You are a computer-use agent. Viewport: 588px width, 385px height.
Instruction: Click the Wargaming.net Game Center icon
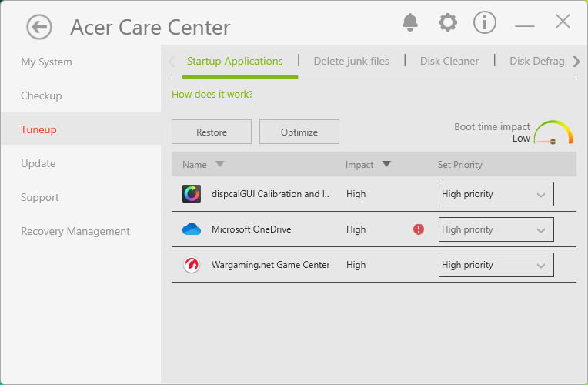point(192,265)
